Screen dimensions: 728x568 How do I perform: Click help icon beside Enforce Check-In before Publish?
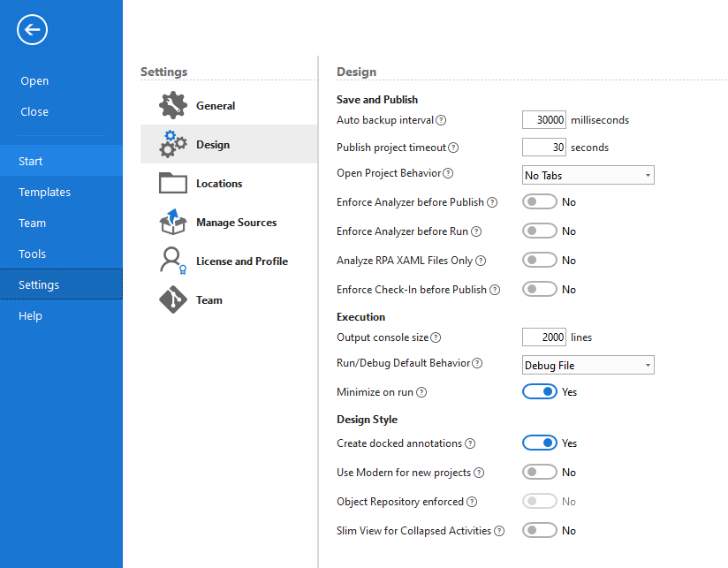click(495, 290)
